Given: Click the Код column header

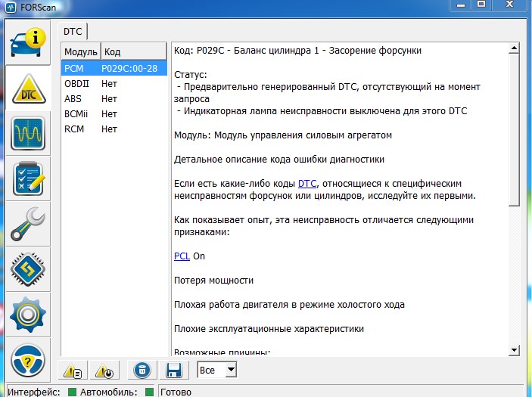Looking at the screenshot, I should [135, 52].
